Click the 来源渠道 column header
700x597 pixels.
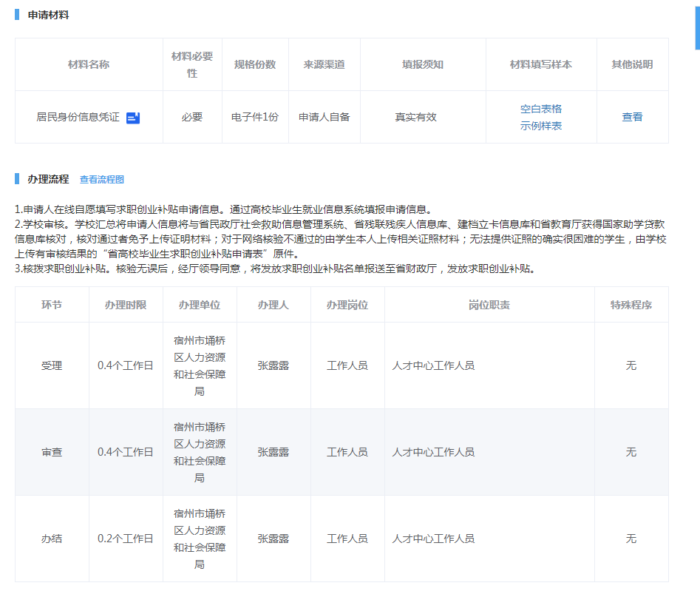pyautogui.click(x=324, y=64)
